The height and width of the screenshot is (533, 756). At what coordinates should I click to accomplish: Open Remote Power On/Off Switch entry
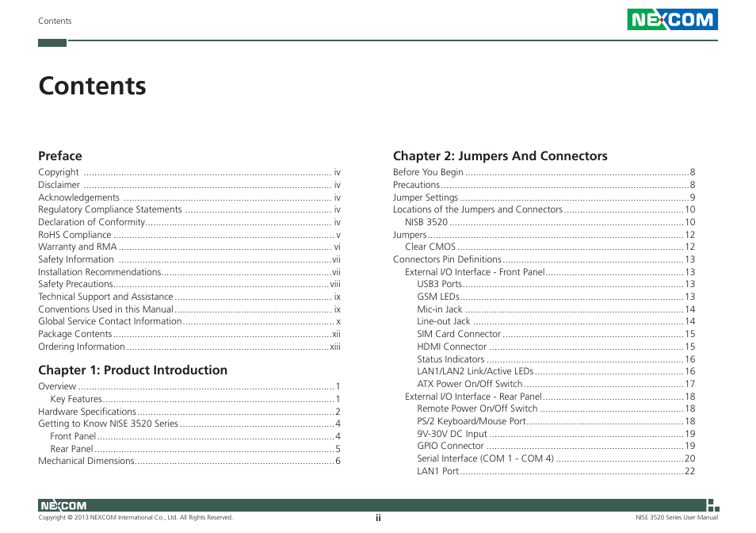pos(556,408)
